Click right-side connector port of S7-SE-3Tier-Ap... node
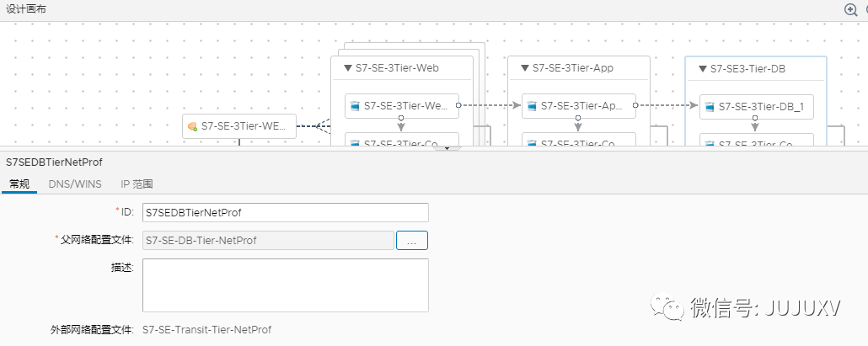868x346 pixels. pyautogui.click(x=636, y=106)
